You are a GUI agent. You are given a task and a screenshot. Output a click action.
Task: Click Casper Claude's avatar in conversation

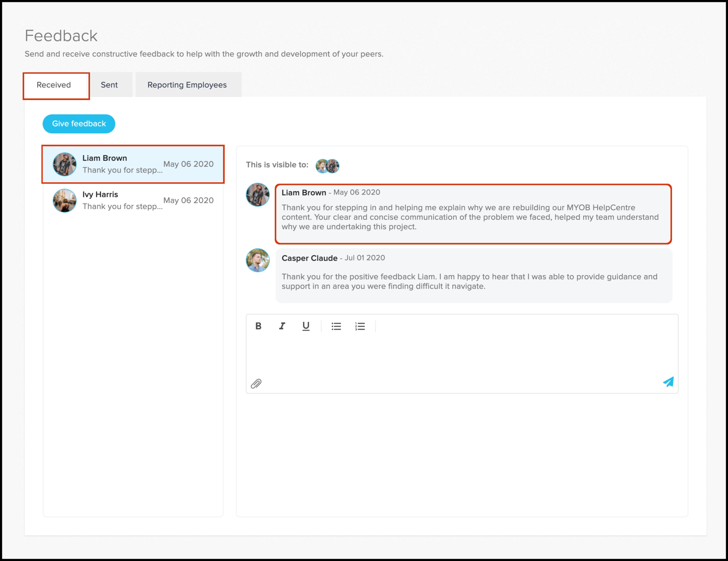(258, 260)
